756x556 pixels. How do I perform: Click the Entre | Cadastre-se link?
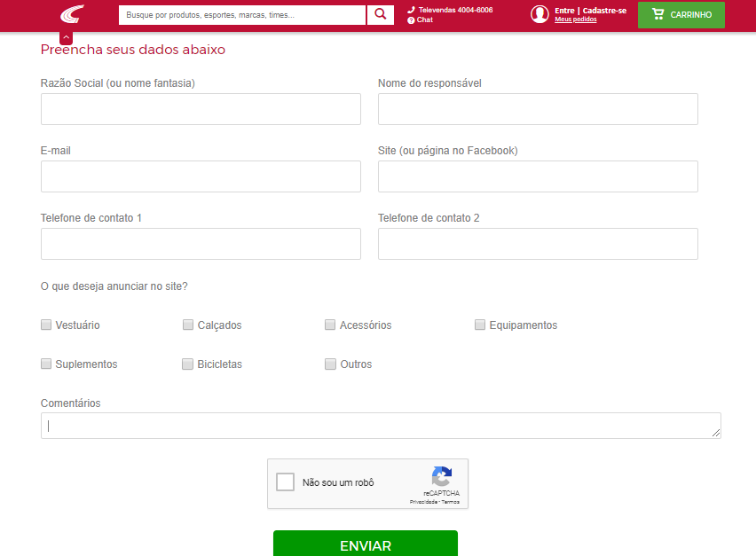[x=590, y=10]
